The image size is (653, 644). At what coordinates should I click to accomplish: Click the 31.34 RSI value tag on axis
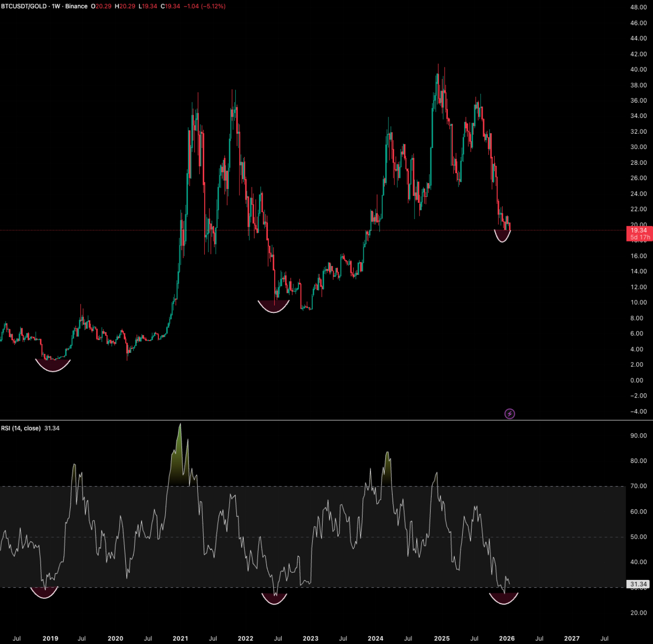click(x=639, y=584)
